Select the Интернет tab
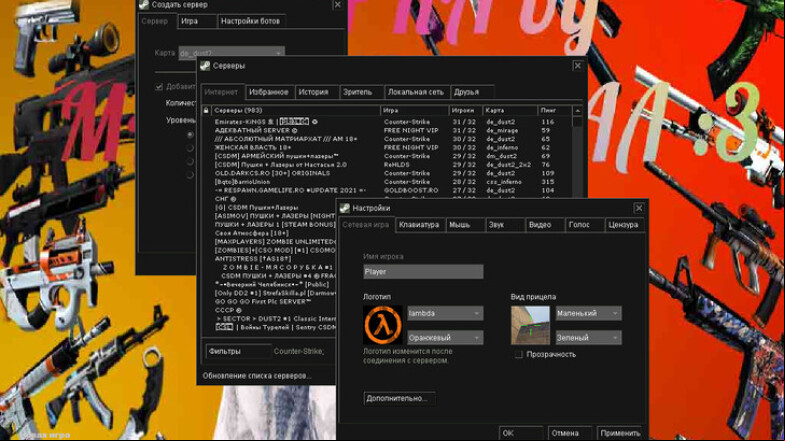785x441 pixels. point(221,92)
